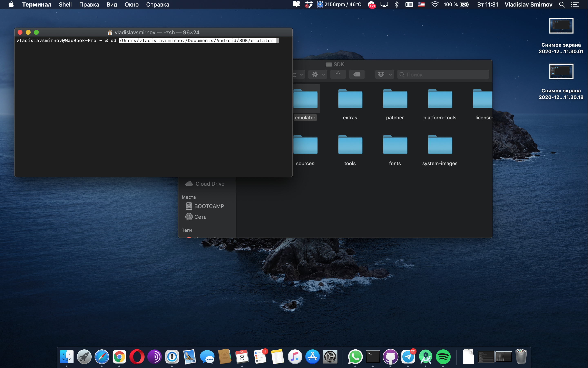
Task: Open Music app in Dock
Action: (295, 357)
